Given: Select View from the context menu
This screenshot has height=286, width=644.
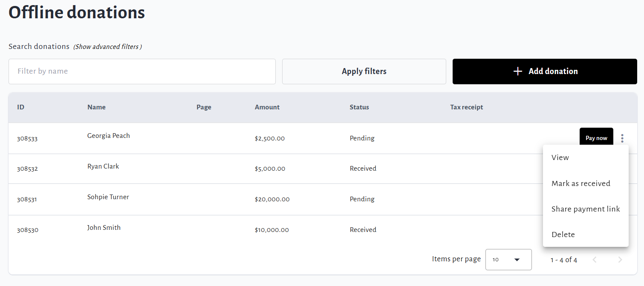Looking at the screenshot, I should 560,157.
